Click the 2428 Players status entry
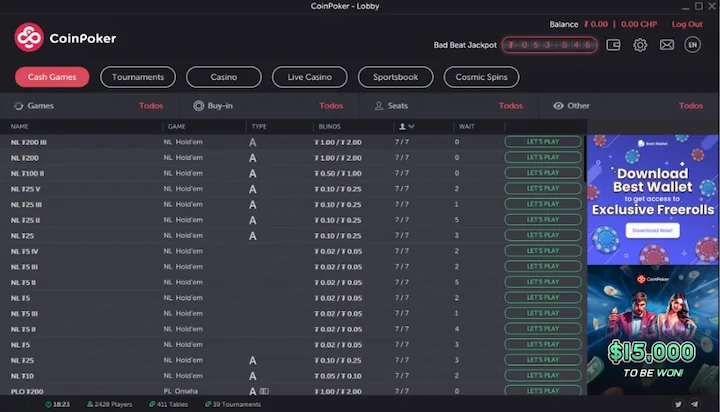This screenshot has width=720, height=412. coord(110,405)
